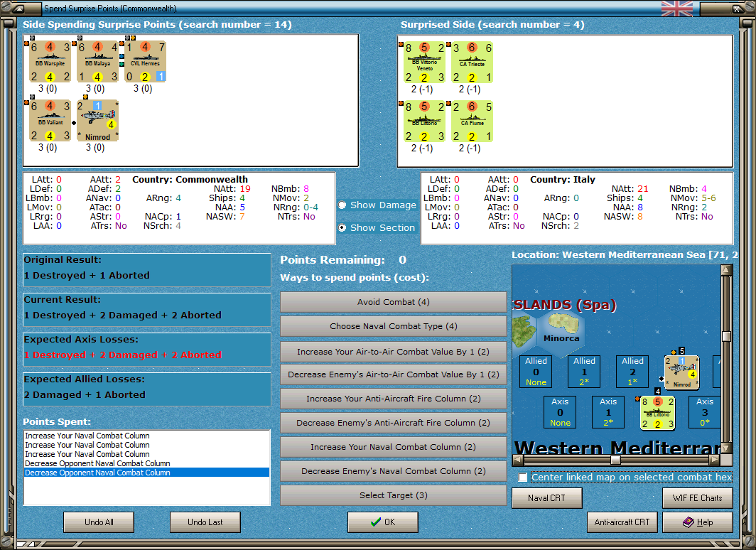Click the map horizontal scrollbar thumb
Screen dimensions: 756x550
[615, 459]
